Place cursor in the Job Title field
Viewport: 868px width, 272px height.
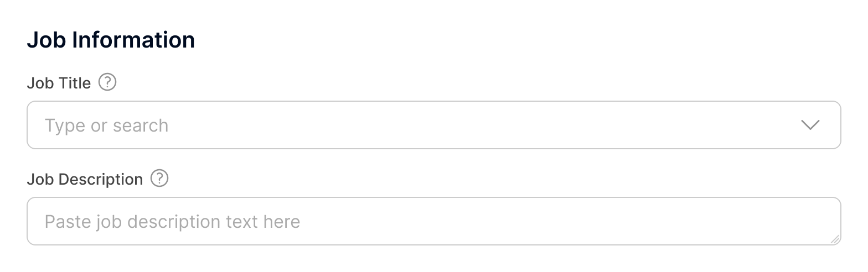click(387, 125)
